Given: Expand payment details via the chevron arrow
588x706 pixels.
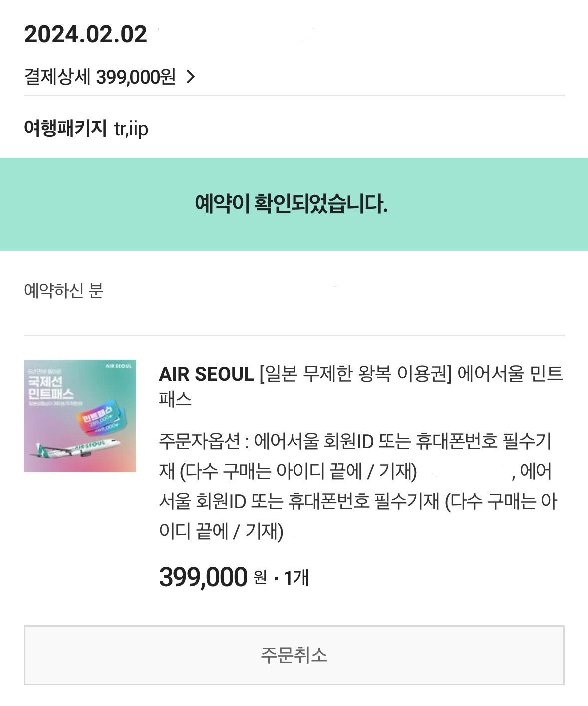Looking at the screenshot, I should coord(190,77).
